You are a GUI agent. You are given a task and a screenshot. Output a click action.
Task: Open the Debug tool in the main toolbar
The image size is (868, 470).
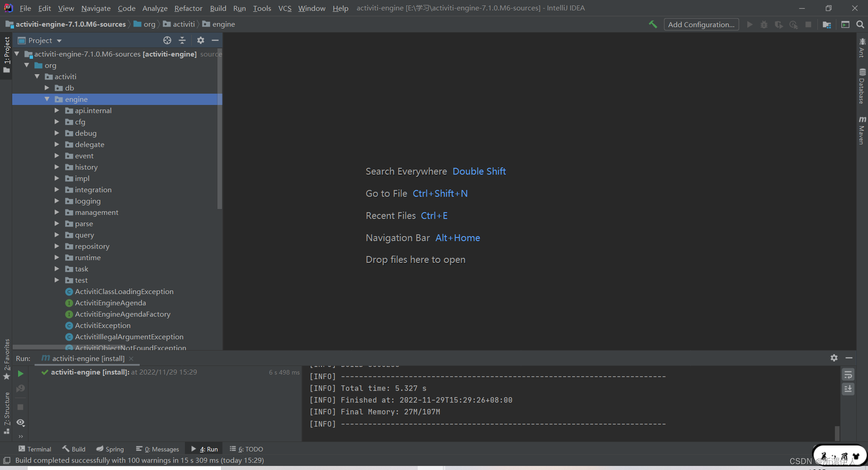(764, 24)
